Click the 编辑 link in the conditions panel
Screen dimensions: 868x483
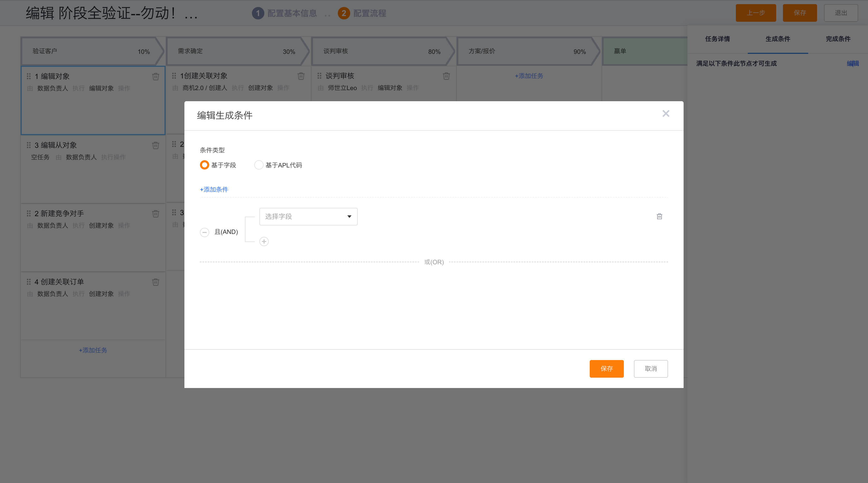(x=853, y=63)
